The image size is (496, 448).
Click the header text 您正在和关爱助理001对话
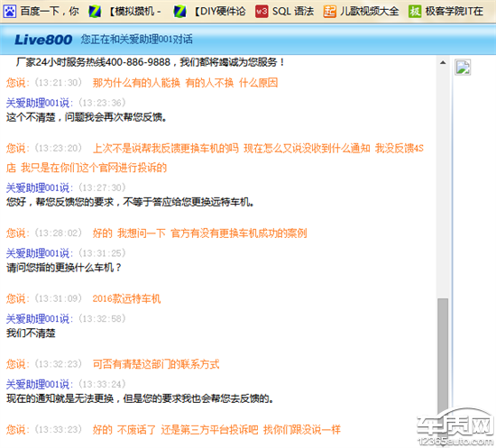pos(137,40)
